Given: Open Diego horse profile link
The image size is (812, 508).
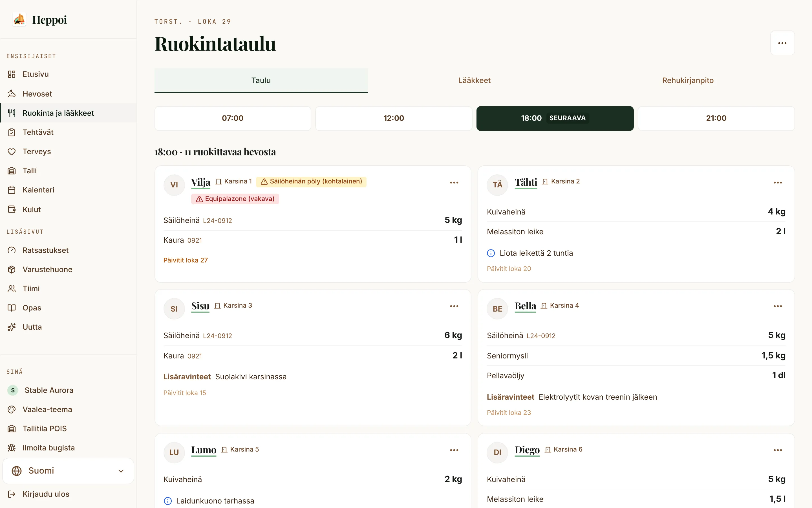Looking at the screenshot, I should (x=527, y=450).
